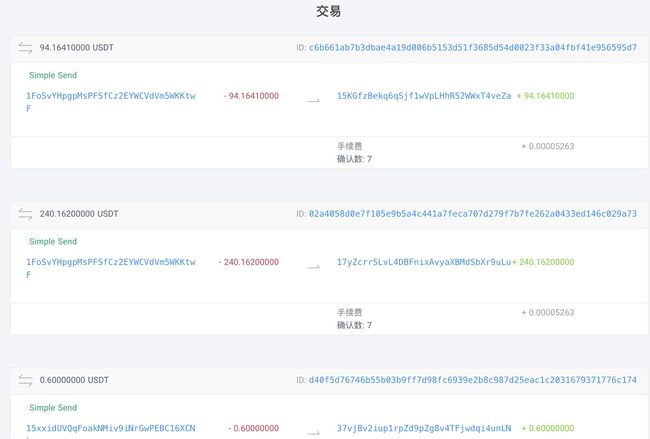Click the 0.60000000 USDT amount header
This screenshot has height=439, width=650.
tap(74, 380)
